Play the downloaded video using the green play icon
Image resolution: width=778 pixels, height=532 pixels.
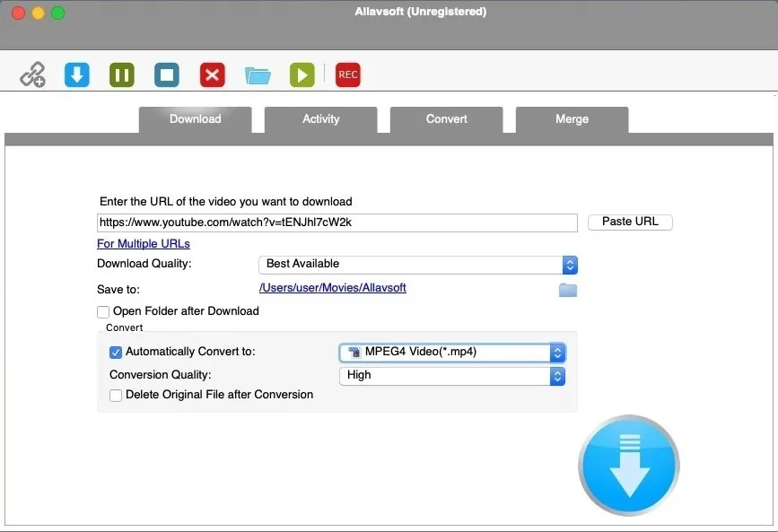click(x=302, y=74)
